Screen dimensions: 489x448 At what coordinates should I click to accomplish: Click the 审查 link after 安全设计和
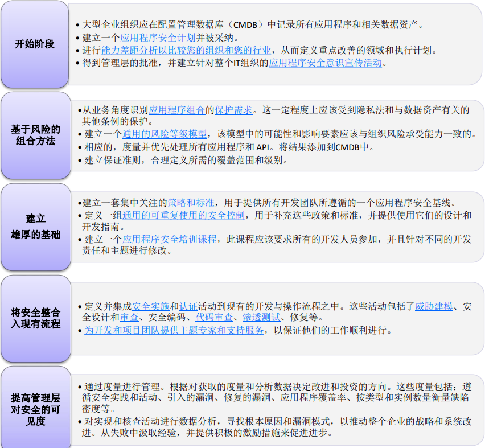pyautogui.click(x=129, y=318)
